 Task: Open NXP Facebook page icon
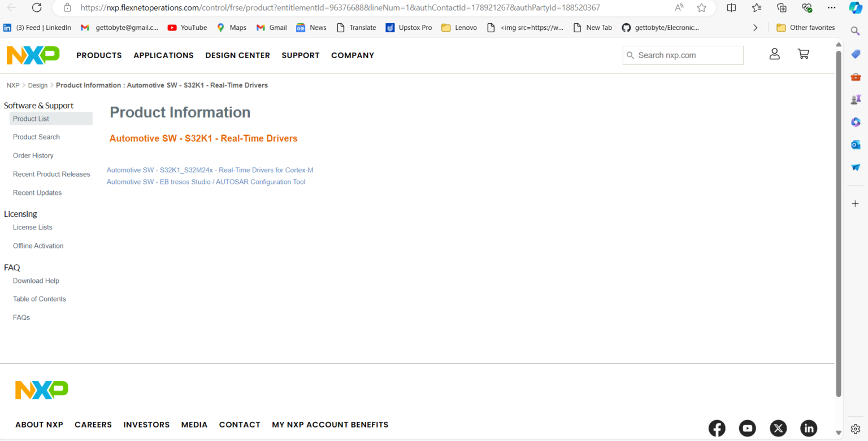click(x=717, y=429)
